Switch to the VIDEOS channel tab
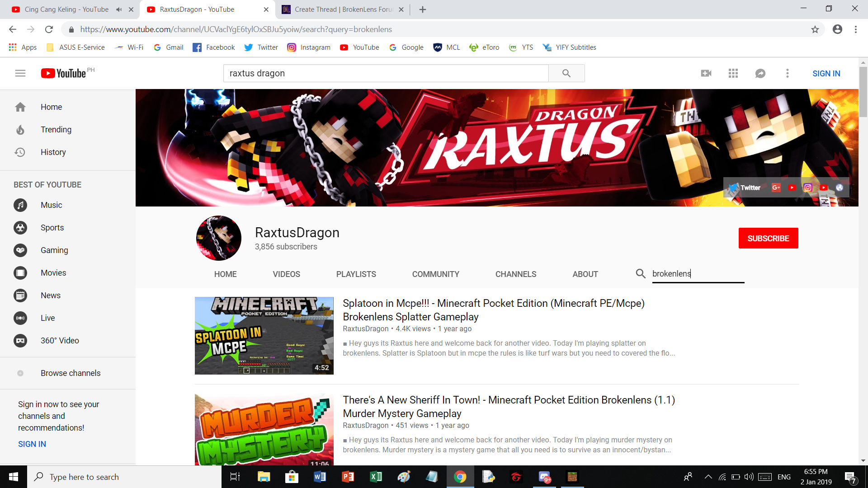This screenshot has height=488, width=868. click(286, 274)
